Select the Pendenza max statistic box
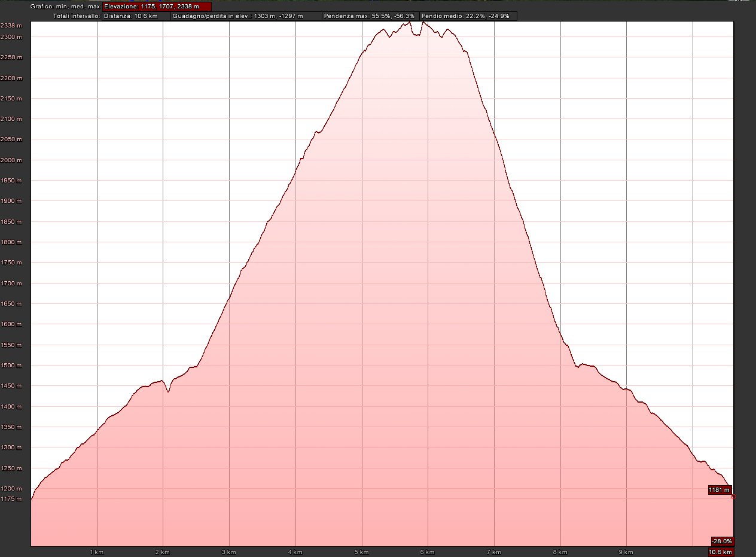Screen dimensions: 756x557 pyautogui.click(x=370, y=16)
